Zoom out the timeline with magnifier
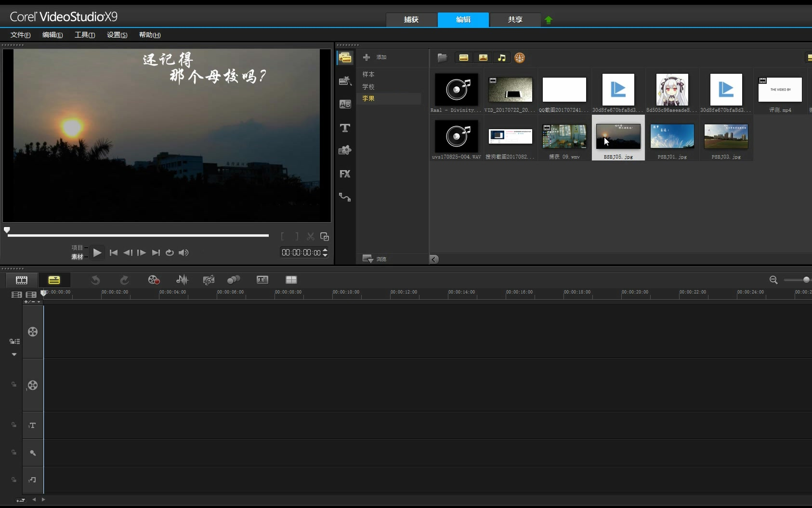812x508 pixels. [x=773, y=280]
